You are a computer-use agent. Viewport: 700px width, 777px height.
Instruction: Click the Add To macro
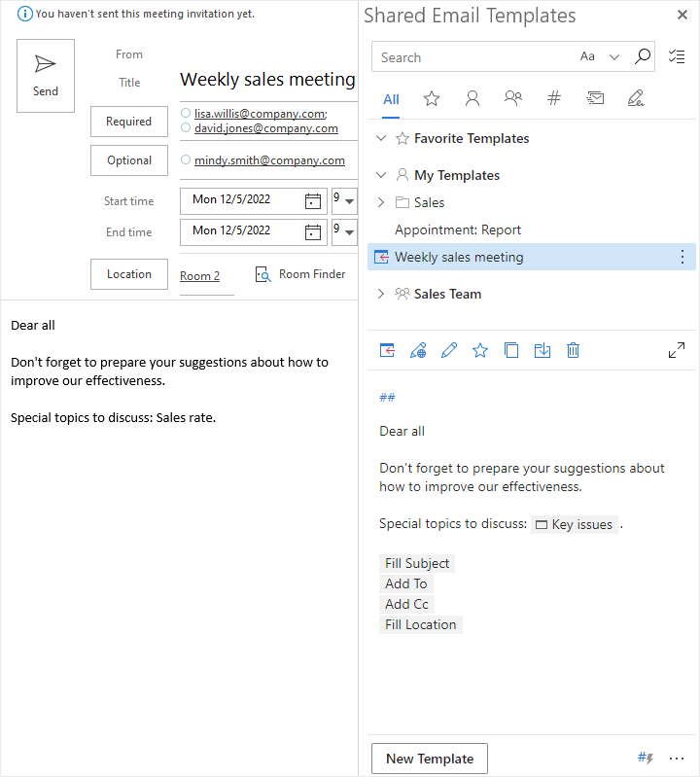(x=406, y=583)
